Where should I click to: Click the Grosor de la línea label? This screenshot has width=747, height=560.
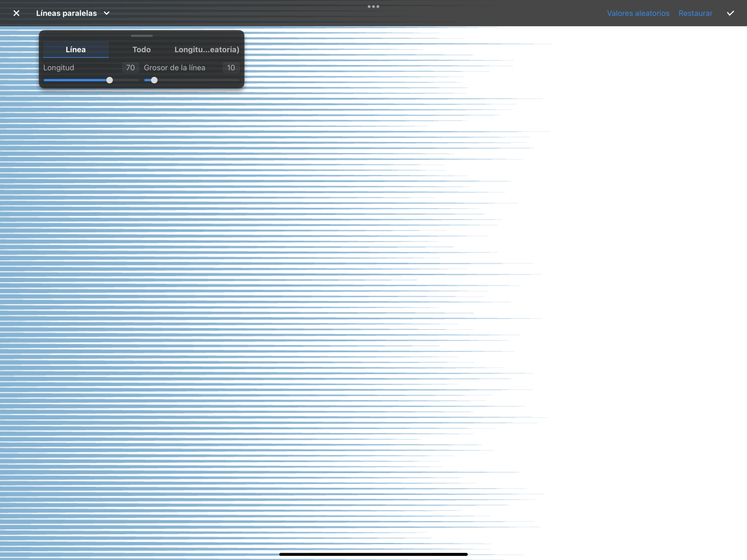174,67
